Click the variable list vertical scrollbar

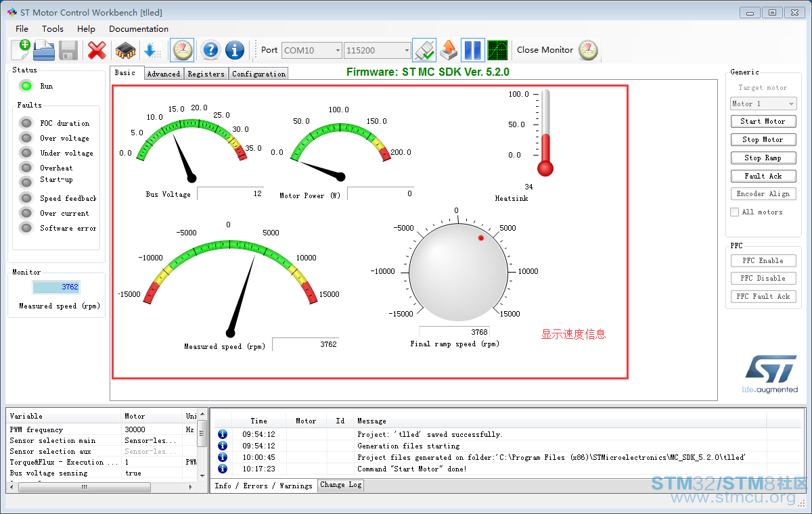(202, 445)
